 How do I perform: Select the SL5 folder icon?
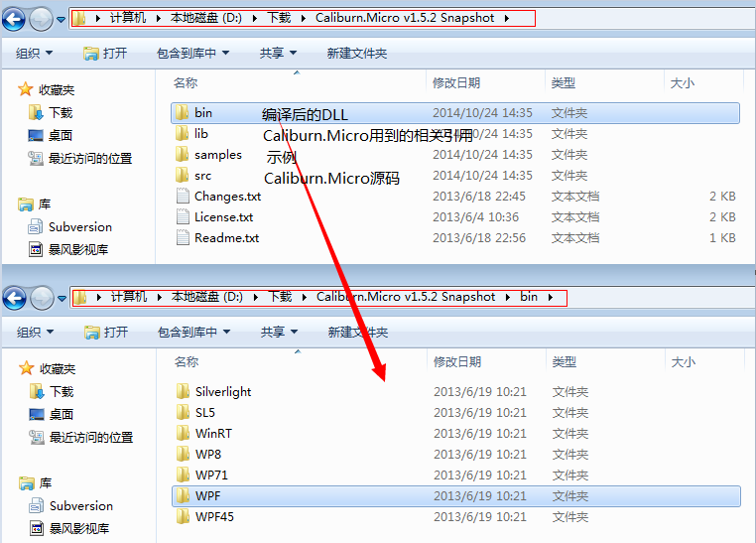184,412
